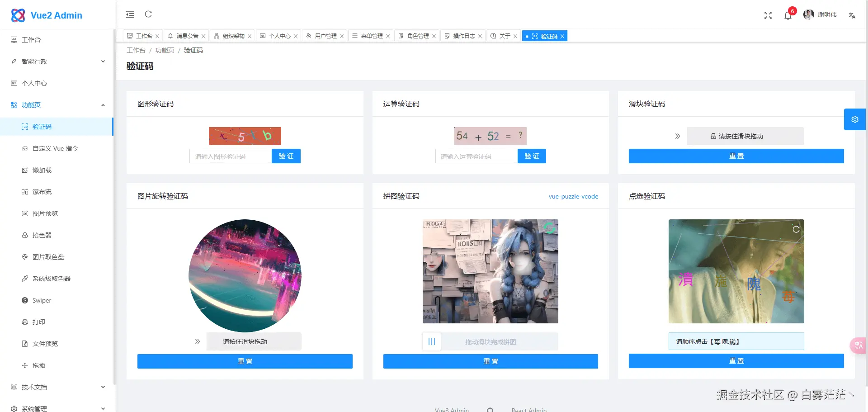Focus the 请输入运算验证码 input field
Screen dimensions: 868x412
(476, 156)
